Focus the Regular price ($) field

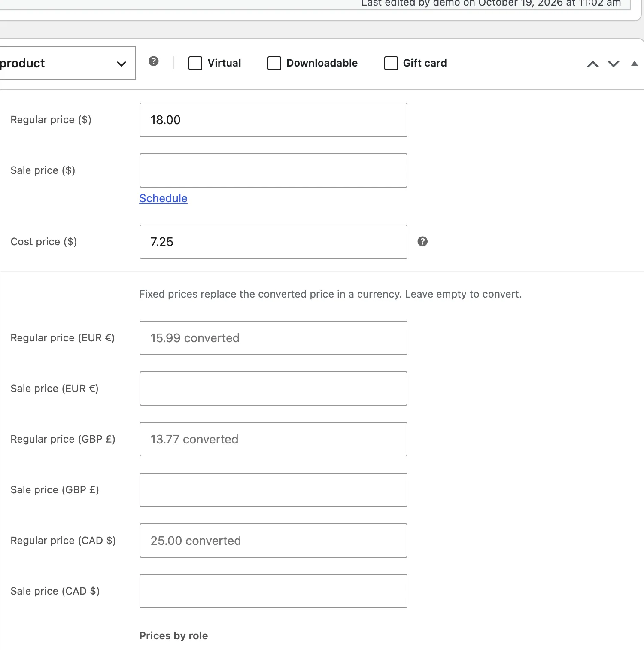coord(273,120)
